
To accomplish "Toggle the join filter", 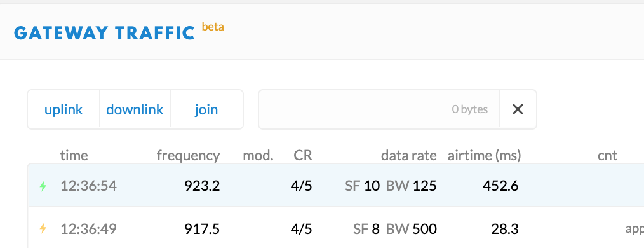I will [x=206, y=109].
